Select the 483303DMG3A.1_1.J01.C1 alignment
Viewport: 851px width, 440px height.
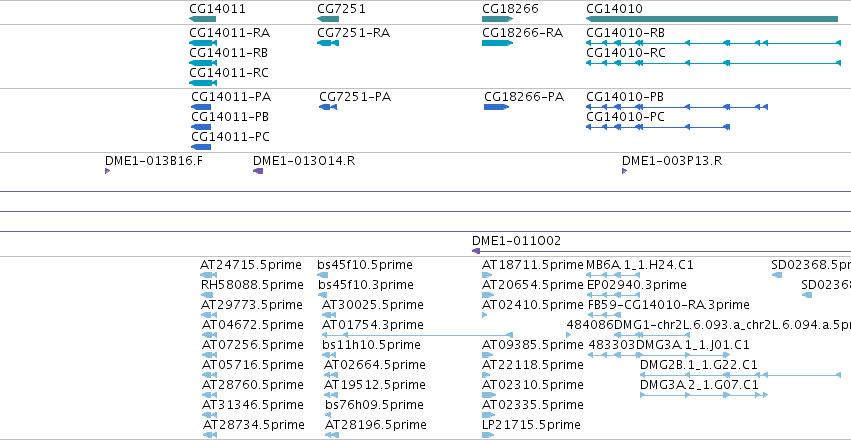pos(659,355)
